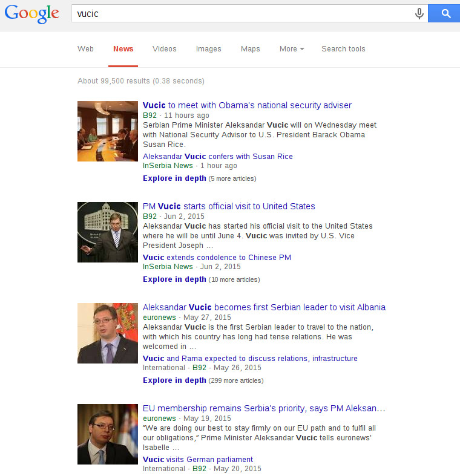This screenshot has height=476, width=460.
Task: Open 'PM Vucic starts official visit' headline
Action: (x=229, y=206)
